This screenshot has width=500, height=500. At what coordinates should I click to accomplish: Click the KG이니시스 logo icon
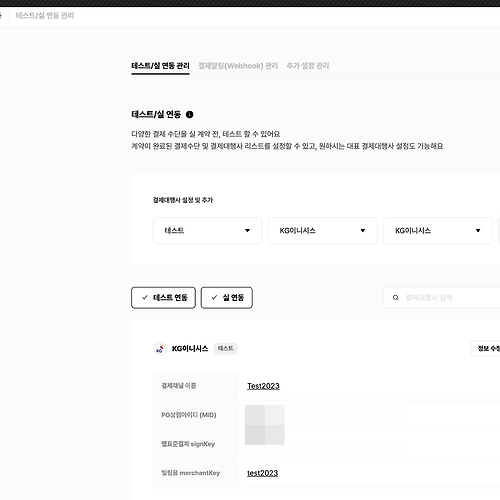tap(160, 349)
